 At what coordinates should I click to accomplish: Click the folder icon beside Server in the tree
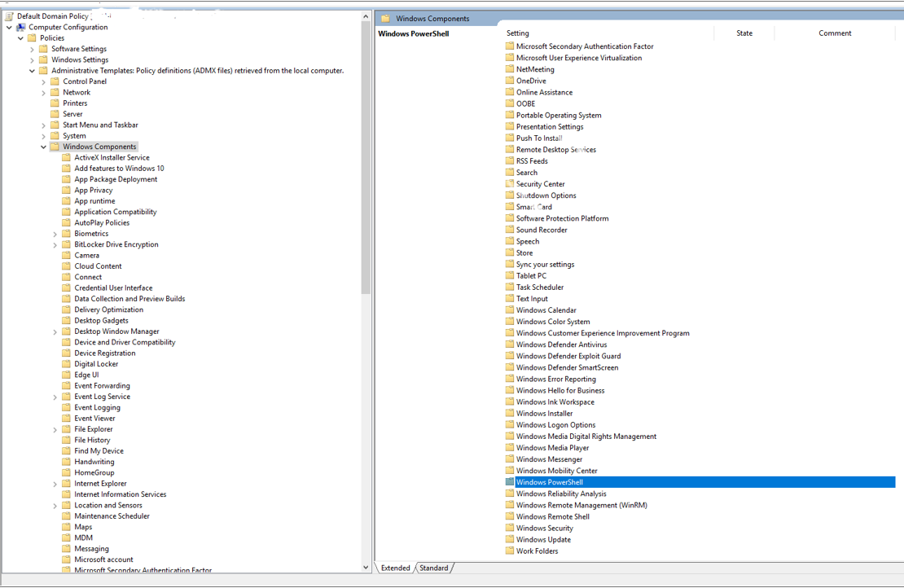pyautogui.click(x=55, y=114)
